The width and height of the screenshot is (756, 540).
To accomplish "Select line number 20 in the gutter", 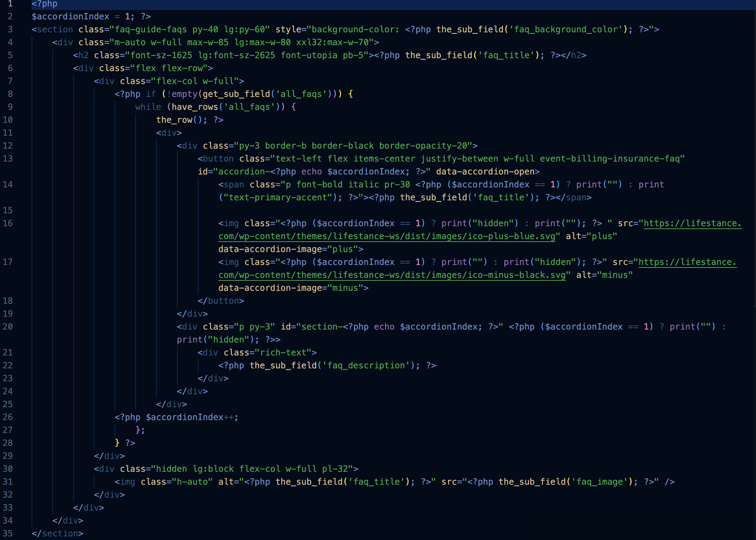I will (x=8, y=327).
